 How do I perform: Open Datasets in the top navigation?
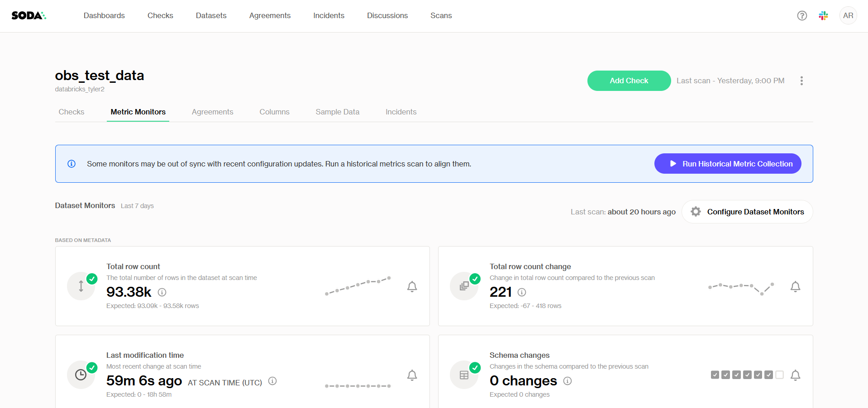point(211,16)
